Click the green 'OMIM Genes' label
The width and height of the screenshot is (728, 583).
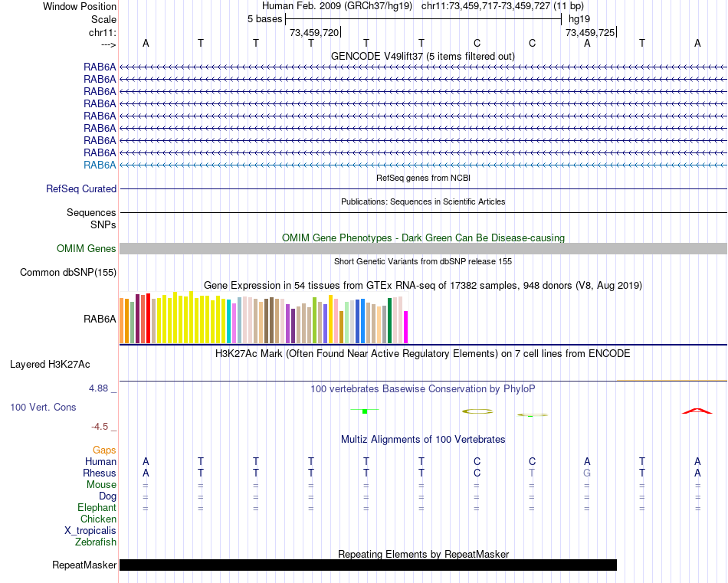(x=87, y=248)
